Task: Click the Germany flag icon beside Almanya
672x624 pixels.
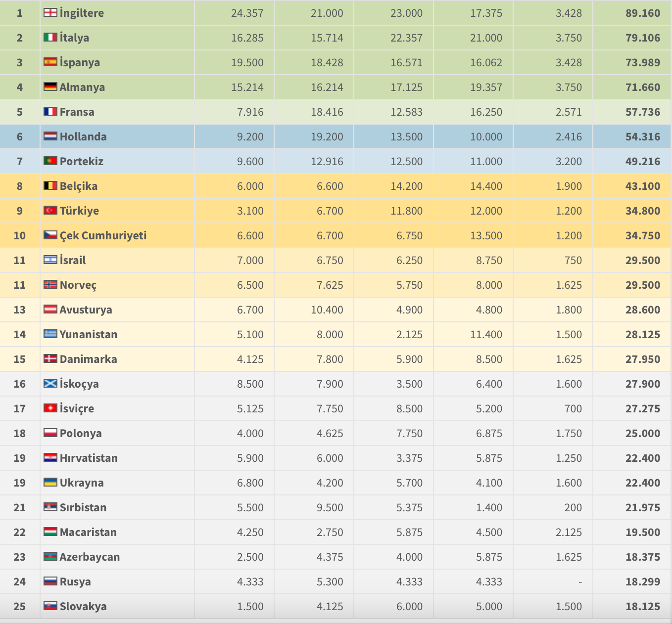Action: coord(50,86)
